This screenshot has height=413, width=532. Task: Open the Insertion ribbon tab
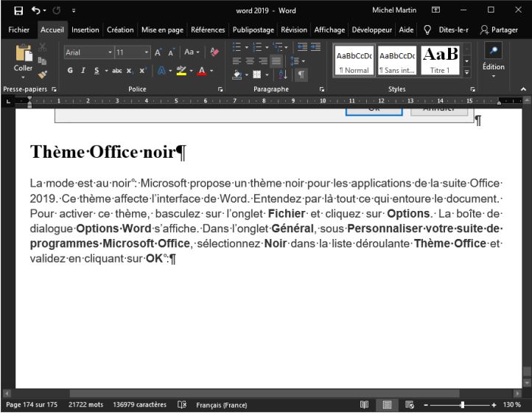(85, 30)
